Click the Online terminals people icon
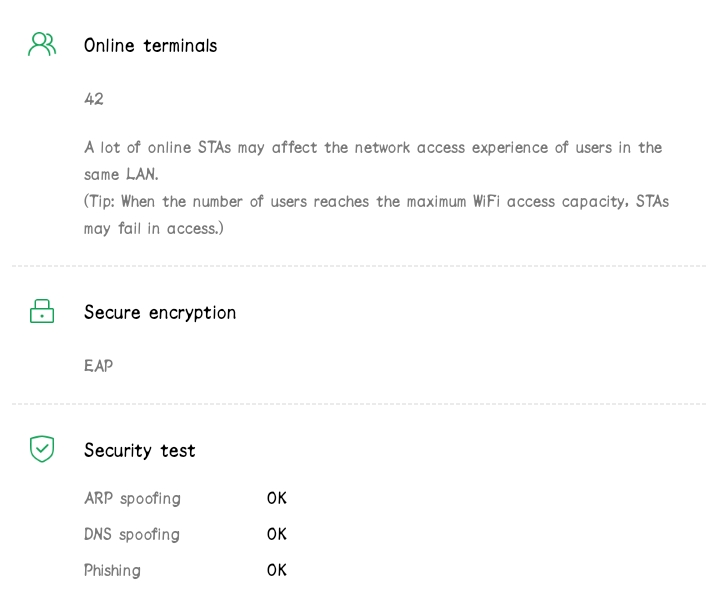This screenshot has width=720, height=614. coord(42,45)
